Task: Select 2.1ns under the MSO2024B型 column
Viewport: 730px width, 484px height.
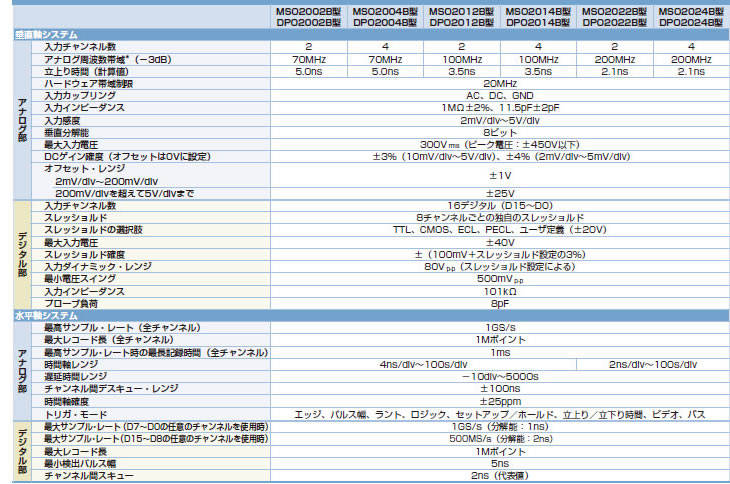Action: (x=691, y=72)
